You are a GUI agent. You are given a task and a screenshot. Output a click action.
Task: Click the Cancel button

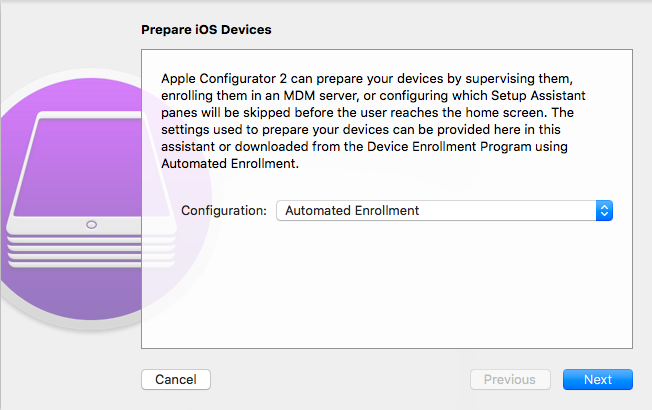tap(176, 379)
